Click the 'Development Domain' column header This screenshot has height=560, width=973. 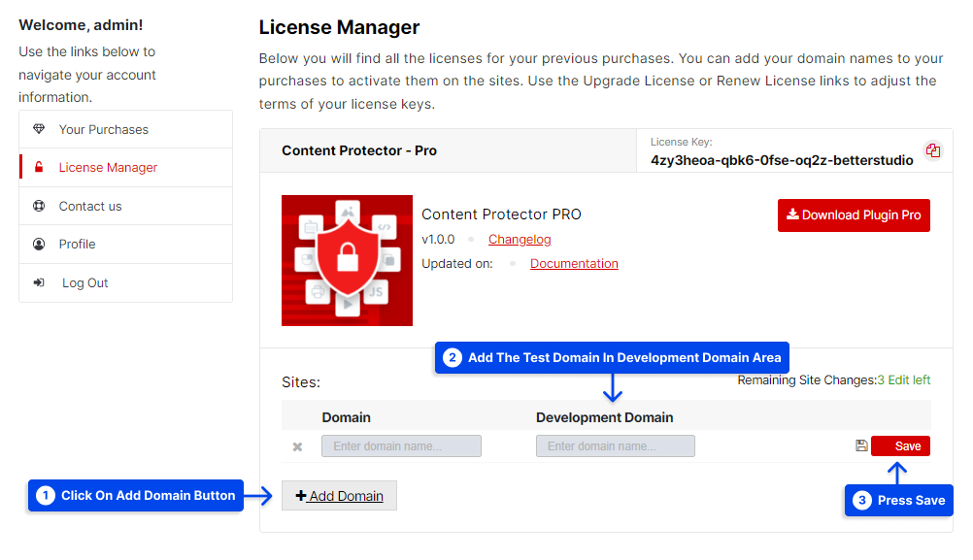point(604,417)
